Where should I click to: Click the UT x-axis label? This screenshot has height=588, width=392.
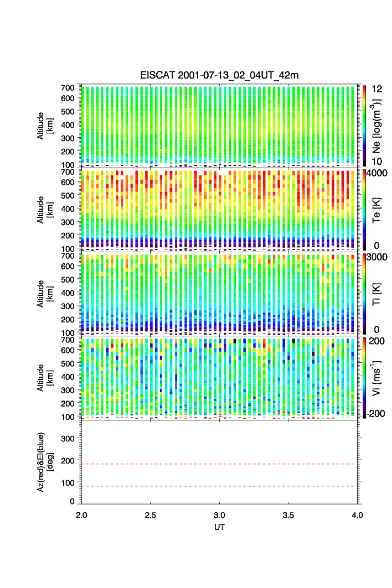[219, 527]
